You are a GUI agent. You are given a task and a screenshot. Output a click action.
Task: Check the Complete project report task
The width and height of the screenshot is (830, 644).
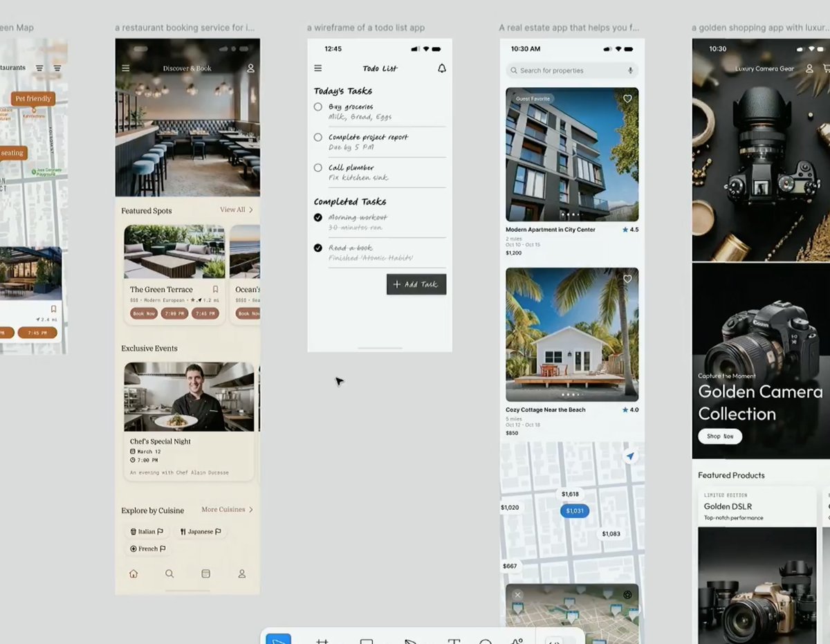pos(318,137)
